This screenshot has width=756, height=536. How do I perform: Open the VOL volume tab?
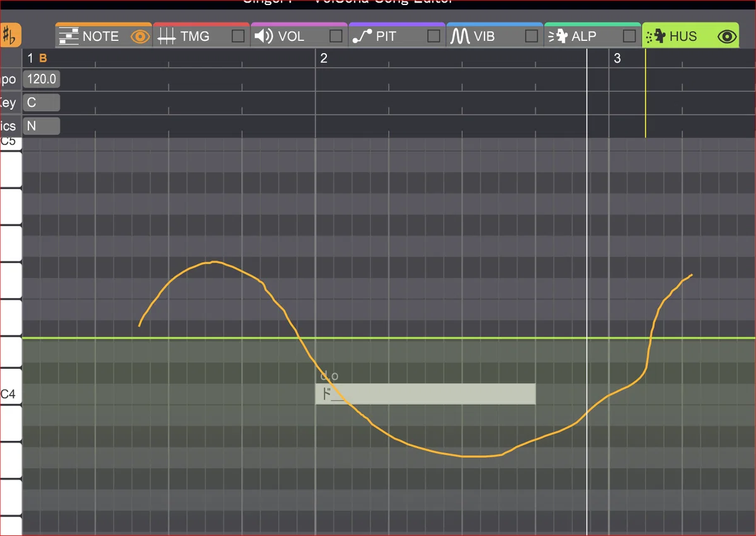(x=299, y=35)
